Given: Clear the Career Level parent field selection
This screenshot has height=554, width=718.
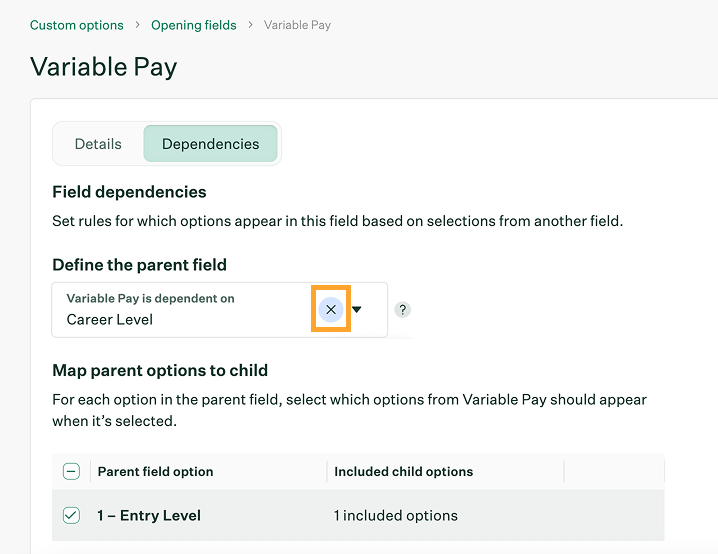Looking at the screenshot, I should [x=331, y=310].
